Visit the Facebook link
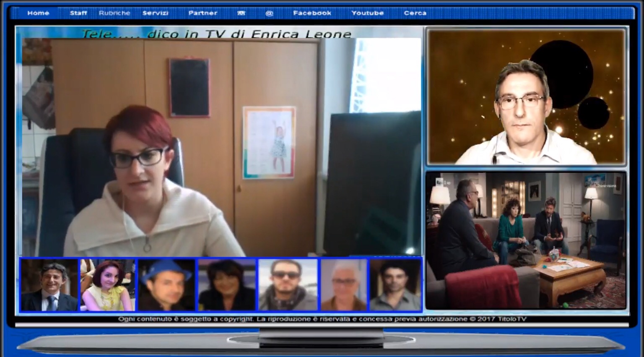The height and width of the screenshot is (357, 644). (312, 13)
